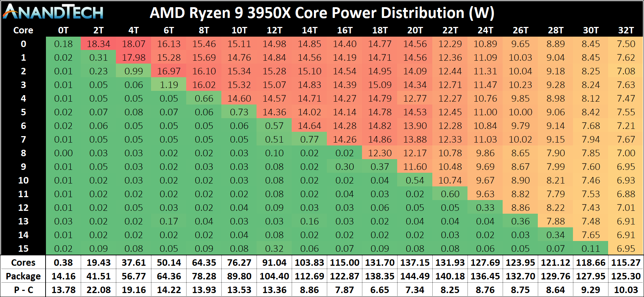Click the Package value "144.49"
This screenshot has width=644, height=297.
coord(415,276)
